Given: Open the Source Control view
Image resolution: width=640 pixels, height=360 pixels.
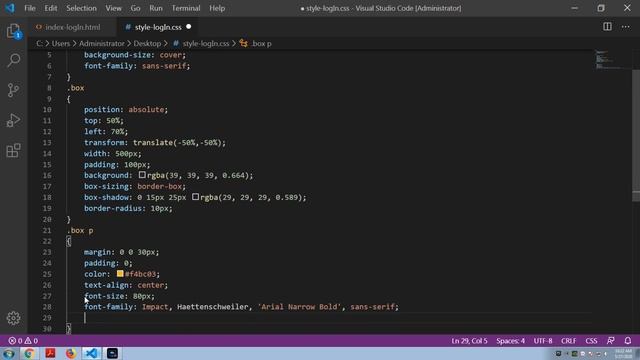Looking at the screenshot, I should pyautogui.click(x=13, y=90).
